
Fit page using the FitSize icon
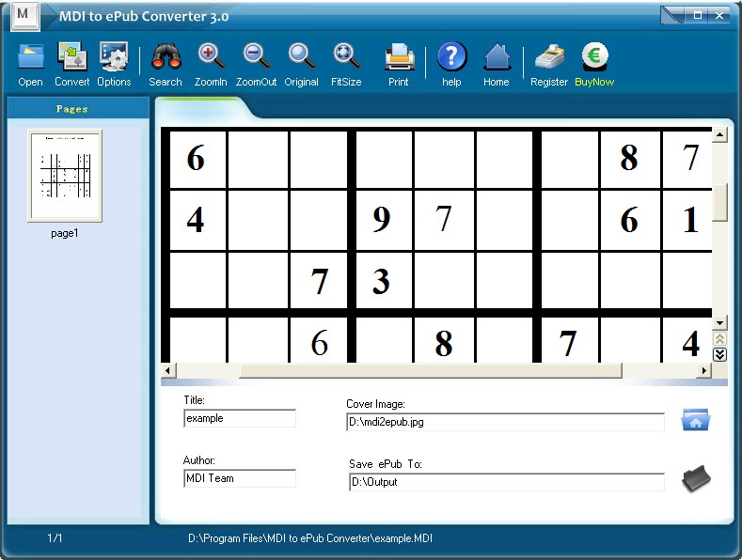(346, 58)
